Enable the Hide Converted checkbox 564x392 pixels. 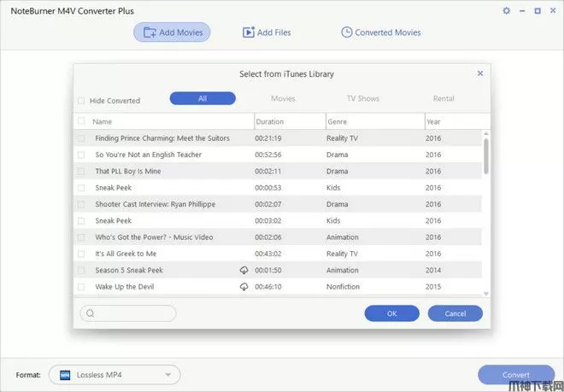[82, 101]
